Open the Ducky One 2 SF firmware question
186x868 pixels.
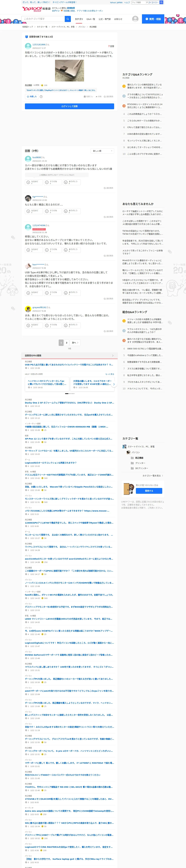click(x=69, y=403)
